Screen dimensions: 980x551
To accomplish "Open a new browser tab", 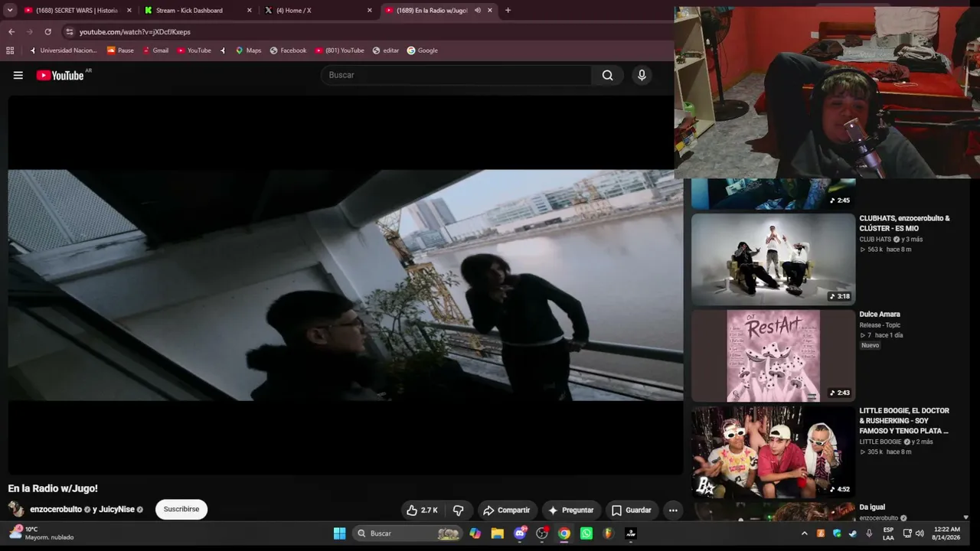I will 508,11.
